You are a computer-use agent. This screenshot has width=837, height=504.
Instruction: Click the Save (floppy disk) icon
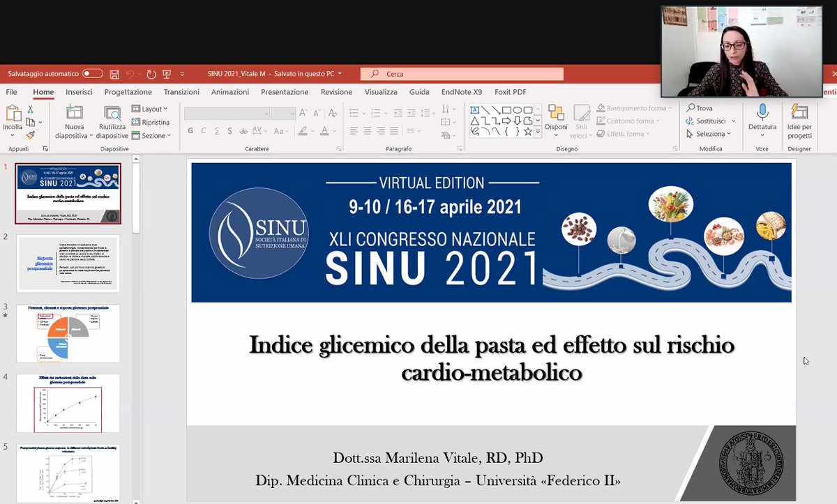point(114,74)
